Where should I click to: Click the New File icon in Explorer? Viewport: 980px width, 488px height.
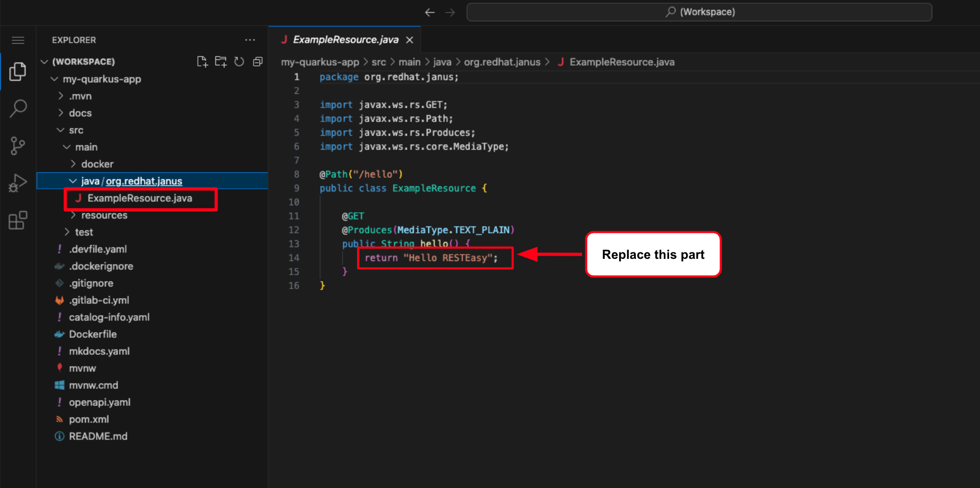click(x=202, y=62)
